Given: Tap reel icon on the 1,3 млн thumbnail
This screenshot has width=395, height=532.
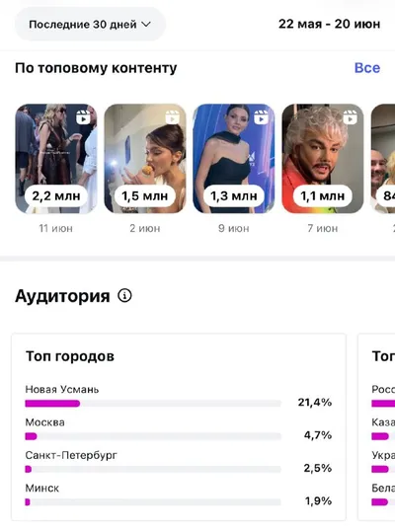Looking at the screenshot, I should coord(261,117).
